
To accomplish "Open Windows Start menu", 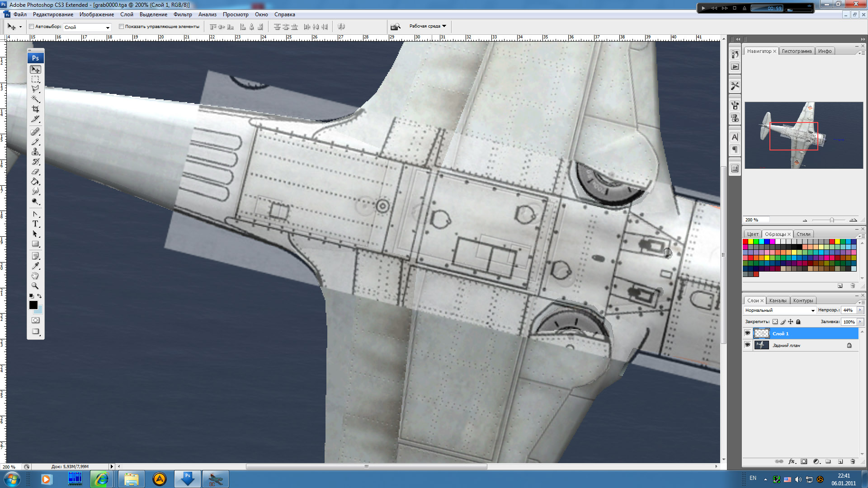I will pyautogui.click(x=12, y=479).
